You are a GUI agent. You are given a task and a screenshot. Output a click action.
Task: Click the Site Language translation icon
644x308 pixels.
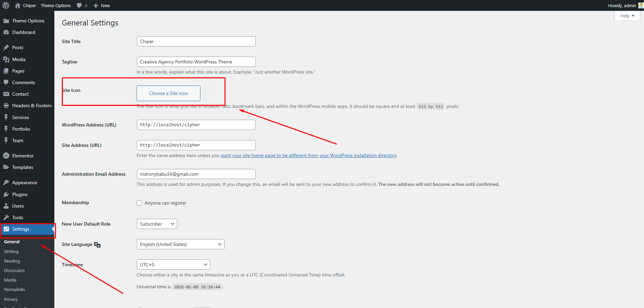coord(97,245)
